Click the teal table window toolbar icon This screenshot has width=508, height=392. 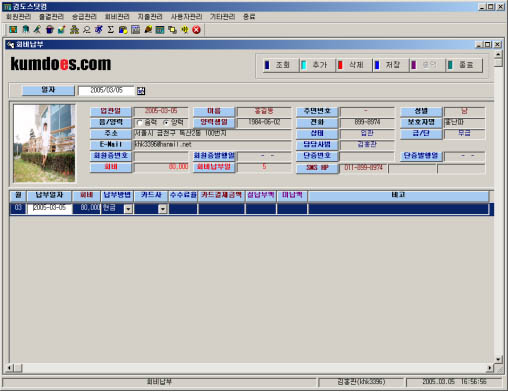point(160,30)
